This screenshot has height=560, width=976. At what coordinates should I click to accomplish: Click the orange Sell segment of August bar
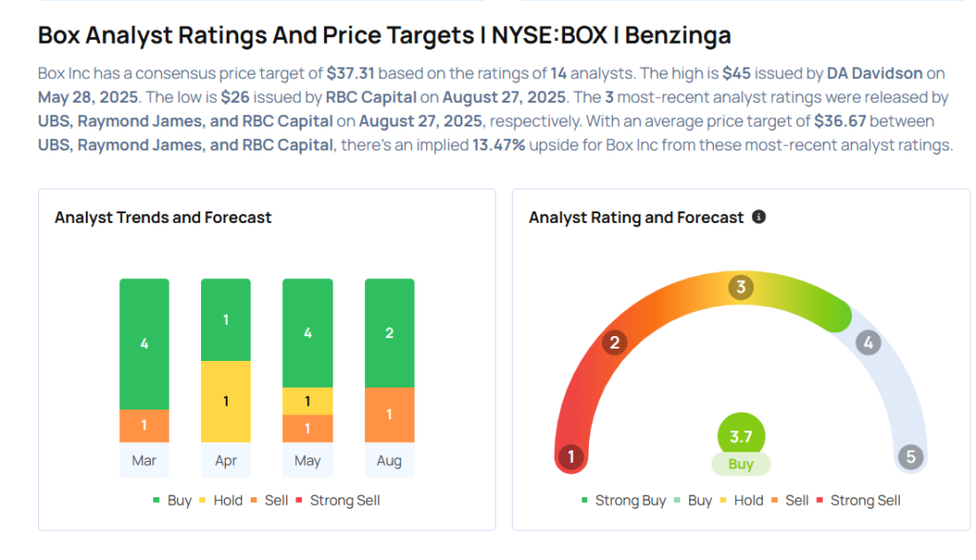389,414
